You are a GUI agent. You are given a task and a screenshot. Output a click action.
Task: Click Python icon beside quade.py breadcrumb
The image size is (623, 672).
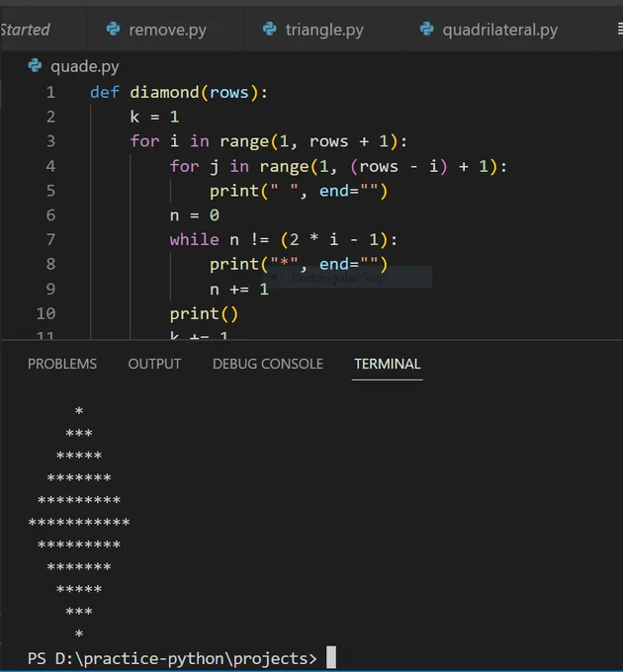(x=35, y=66)
